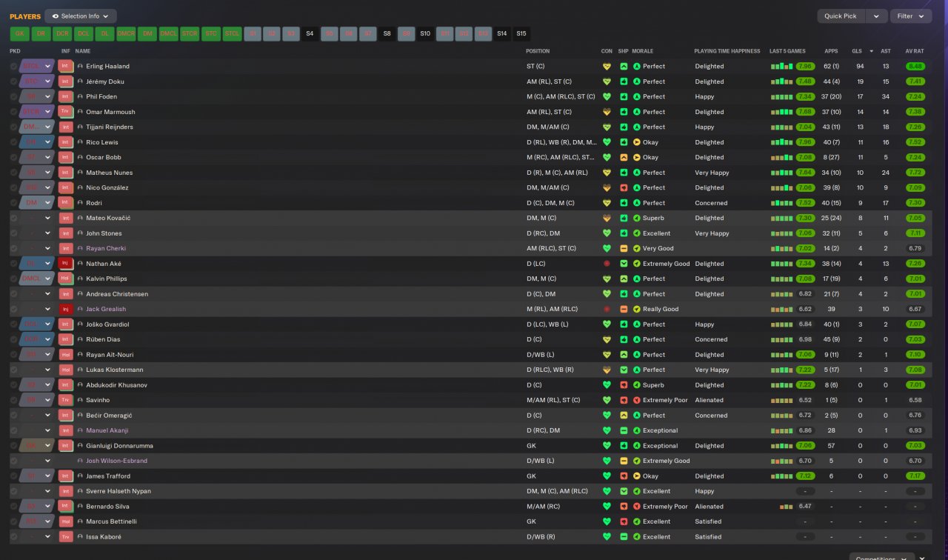This screenshot has height=560, width=948.
Task: Open the picked position dropdown for Manuel Akanji
Action: [x=37, y=430]
